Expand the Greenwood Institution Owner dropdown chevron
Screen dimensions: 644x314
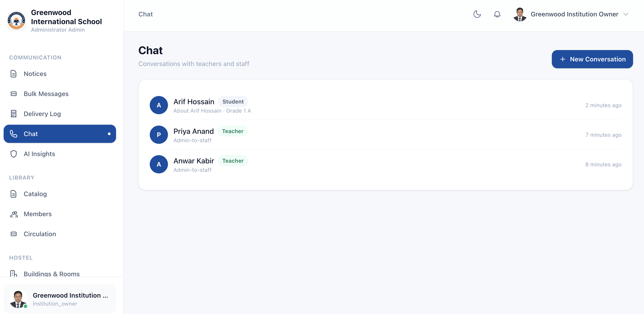626,14
